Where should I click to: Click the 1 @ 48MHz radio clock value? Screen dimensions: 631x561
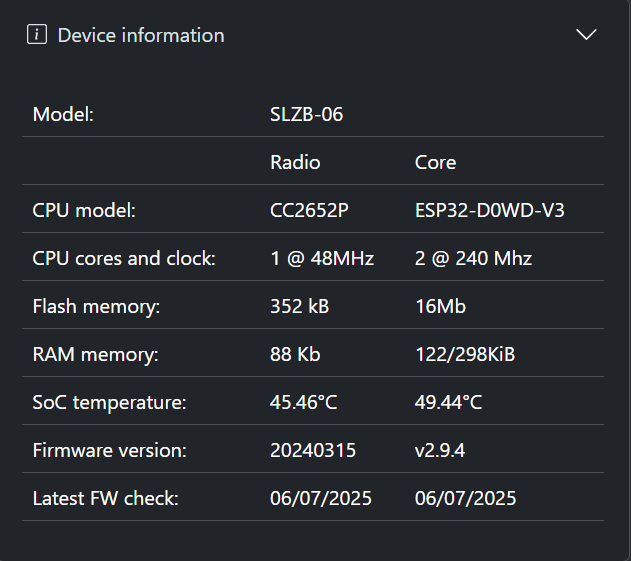click(322, 258)
